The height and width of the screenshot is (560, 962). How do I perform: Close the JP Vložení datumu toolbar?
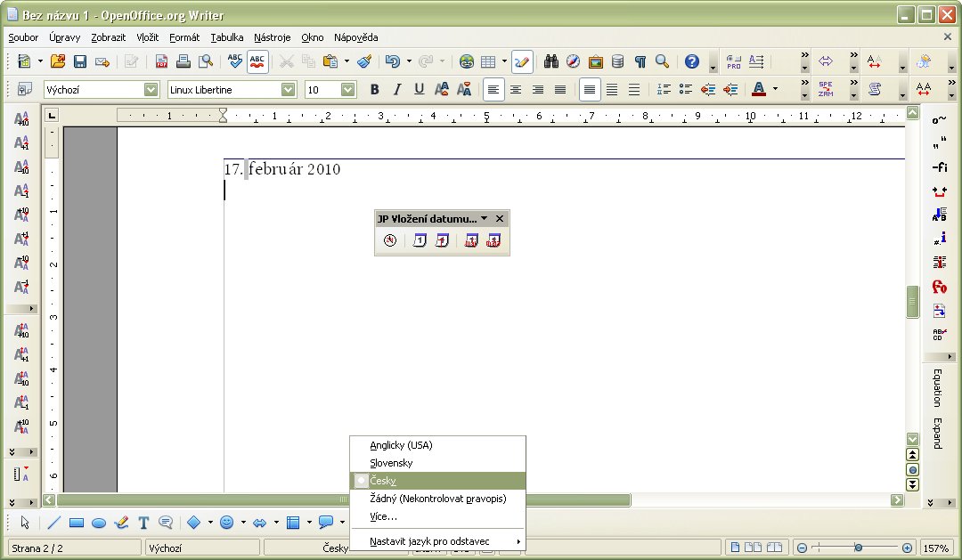click(x=500, y=218)
